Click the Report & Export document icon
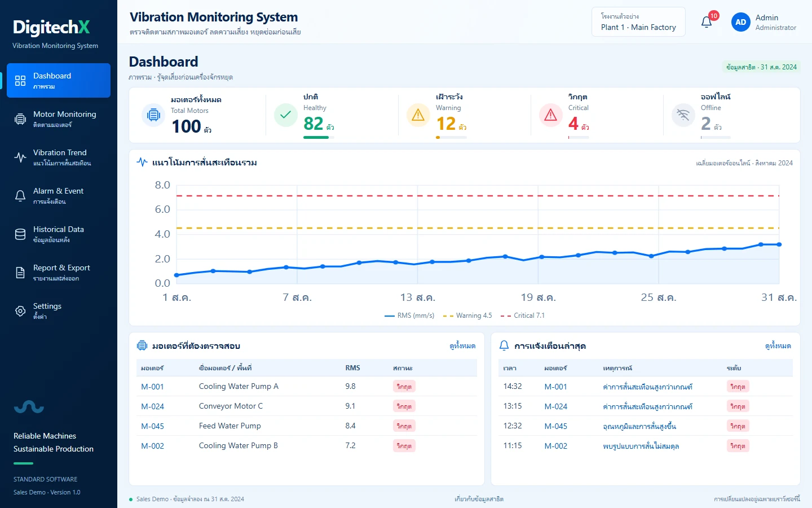Image resolution: width=812 pixels, height=508 pixels. pyautogui.click(x=20, y=273)
